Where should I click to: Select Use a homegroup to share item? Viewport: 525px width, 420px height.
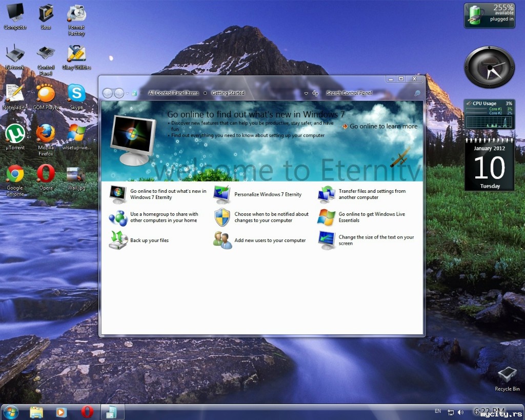[154, 217]
